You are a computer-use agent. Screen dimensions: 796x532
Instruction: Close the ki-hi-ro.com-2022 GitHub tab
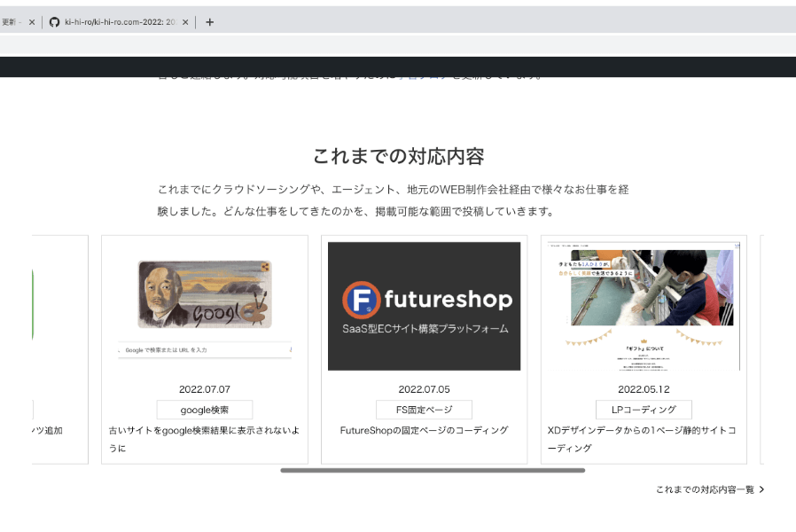[185, 22]
